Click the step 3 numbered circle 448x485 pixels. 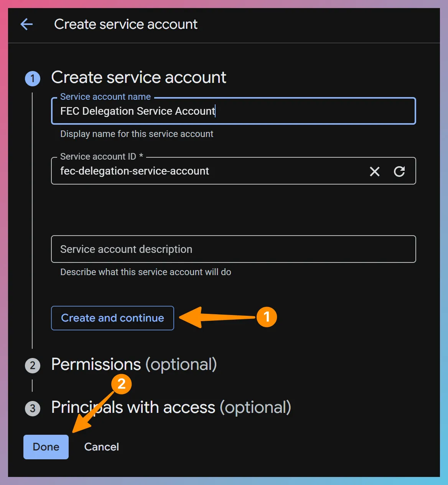click(x=33, y=408)
